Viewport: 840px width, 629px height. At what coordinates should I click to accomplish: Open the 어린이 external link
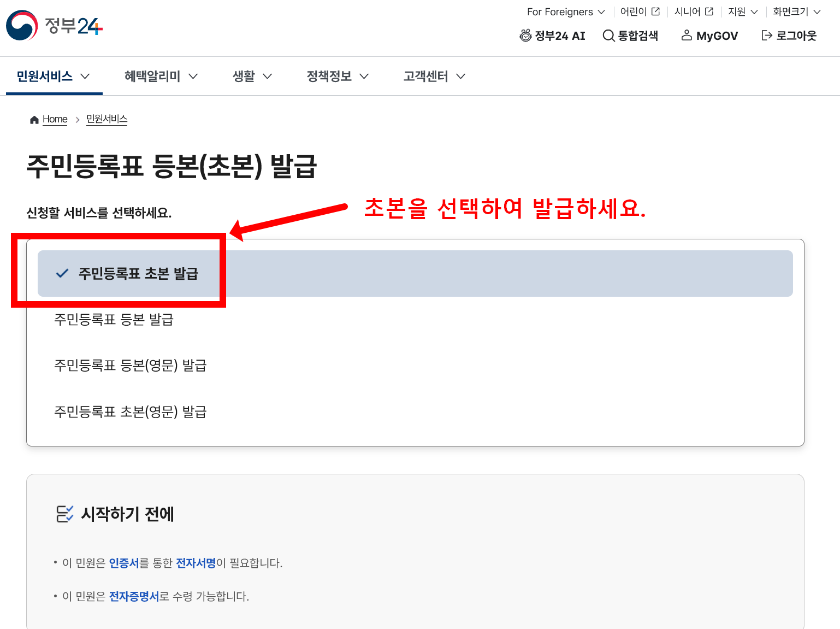638,11
